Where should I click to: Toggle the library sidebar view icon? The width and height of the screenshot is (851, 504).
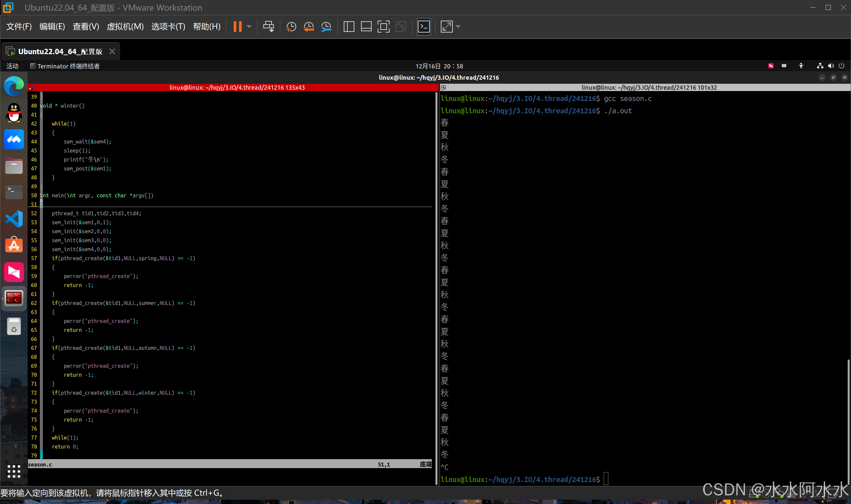coord(349,27)
